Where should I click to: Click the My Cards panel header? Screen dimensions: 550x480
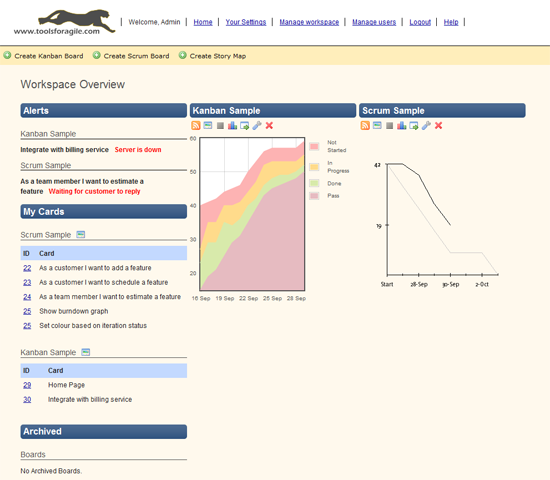(103, 212)
